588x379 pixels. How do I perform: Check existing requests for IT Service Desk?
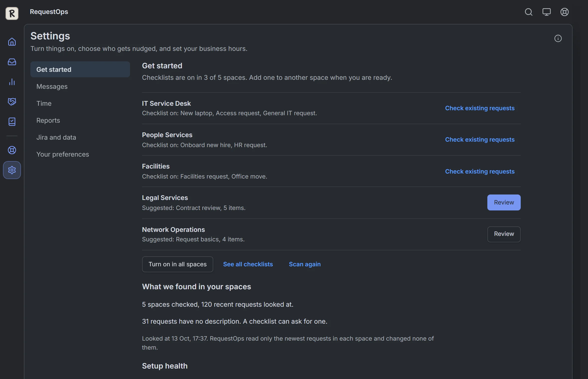point(480,108)
